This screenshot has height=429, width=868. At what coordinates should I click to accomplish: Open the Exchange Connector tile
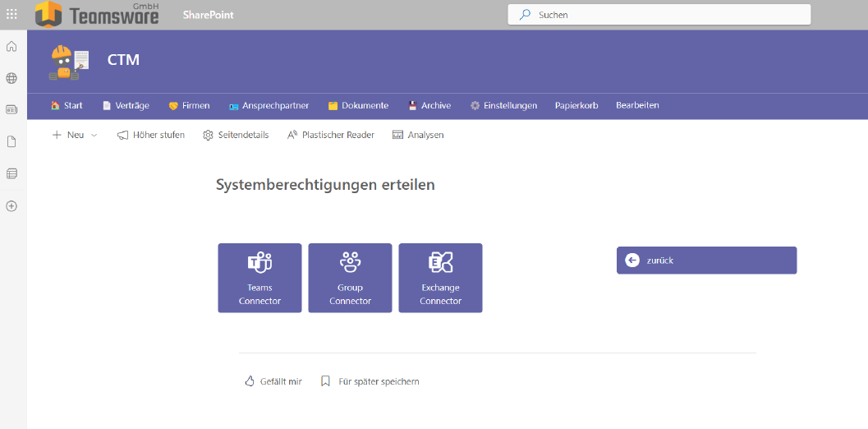(440, 278)
